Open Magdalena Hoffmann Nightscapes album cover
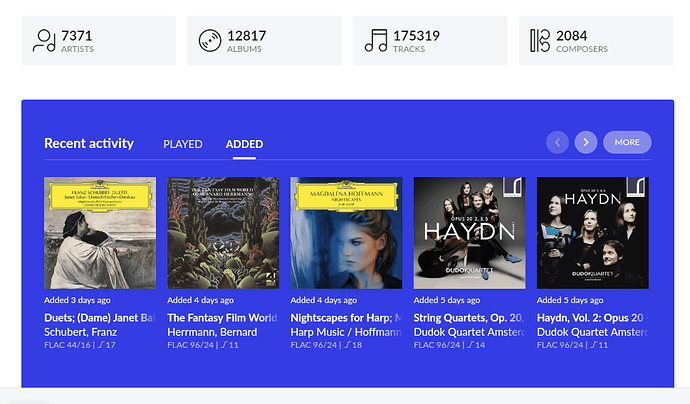The width and height of the screenshot is (690, 404). point(346,233)
